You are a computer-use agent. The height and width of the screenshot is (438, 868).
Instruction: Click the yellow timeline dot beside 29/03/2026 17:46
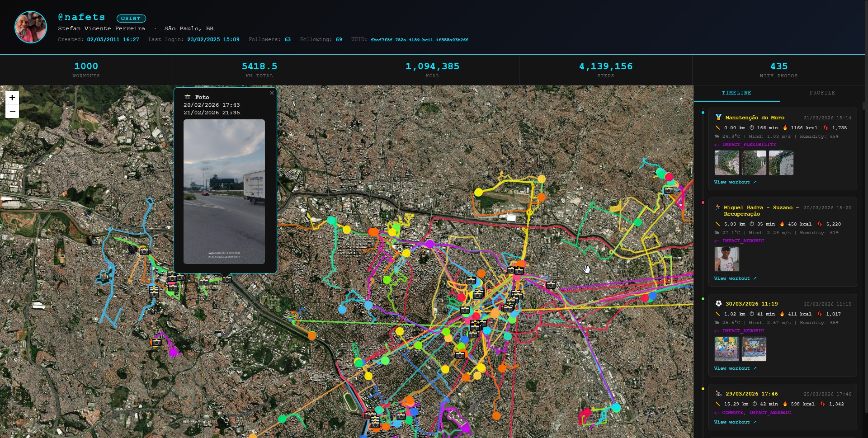(703, 389)
